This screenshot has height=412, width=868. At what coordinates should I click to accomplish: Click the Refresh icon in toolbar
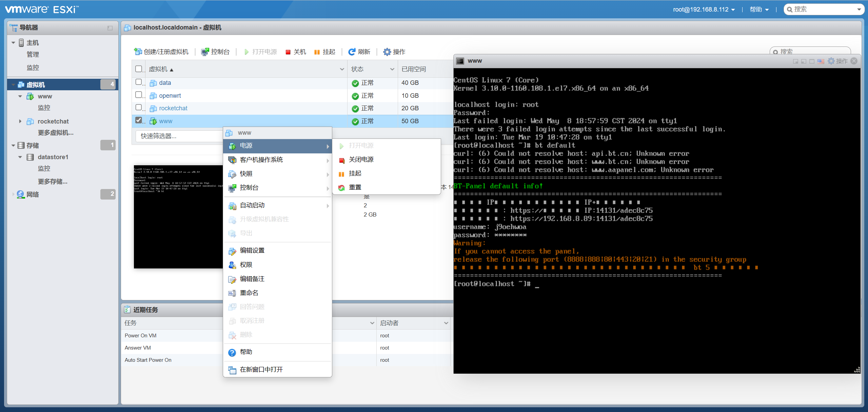352,52
